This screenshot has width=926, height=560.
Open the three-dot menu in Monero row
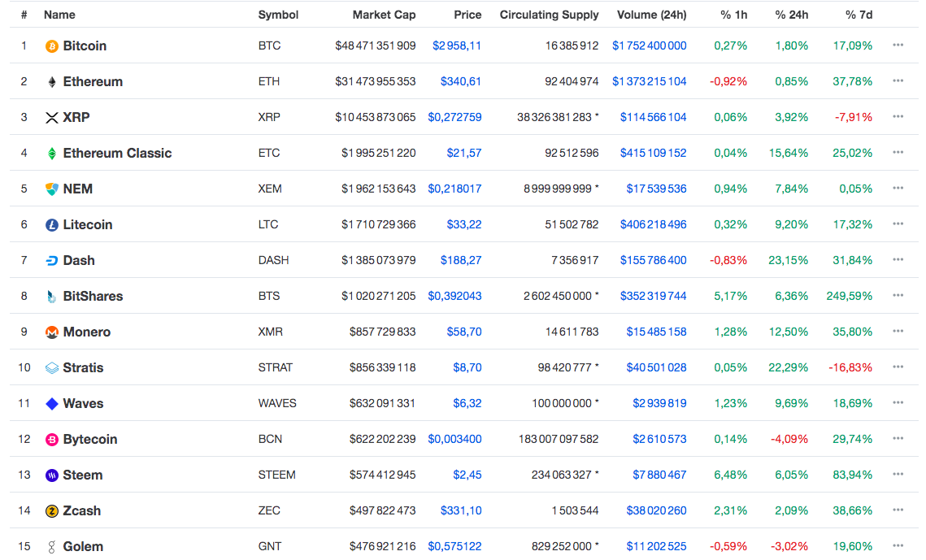[898, 332]
